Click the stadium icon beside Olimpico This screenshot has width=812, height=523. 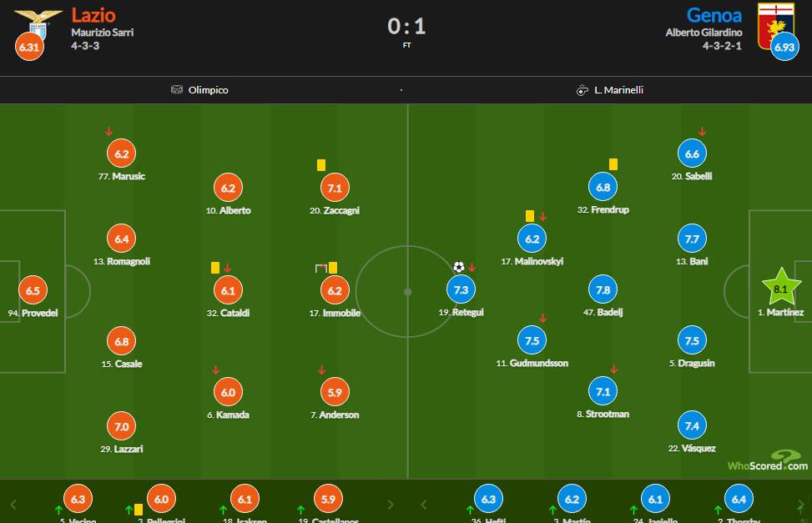pyautogui.click(x=176, y=90)
